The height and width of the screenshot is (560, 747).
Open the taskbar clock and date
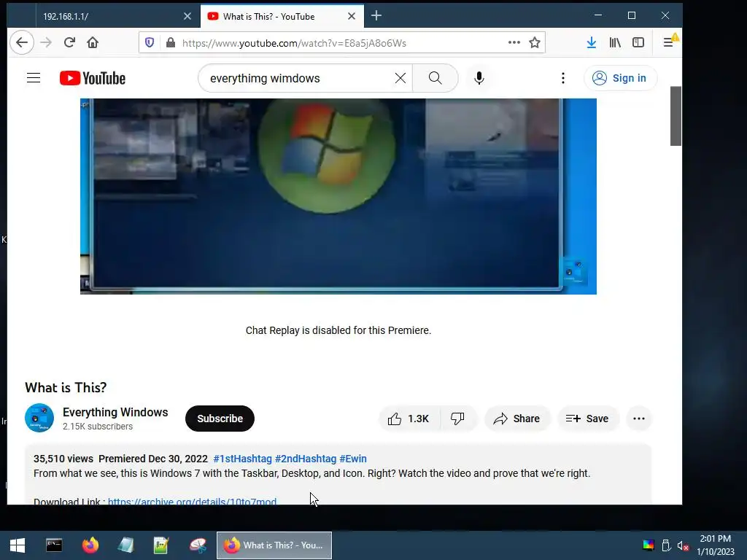click(716, 545)
